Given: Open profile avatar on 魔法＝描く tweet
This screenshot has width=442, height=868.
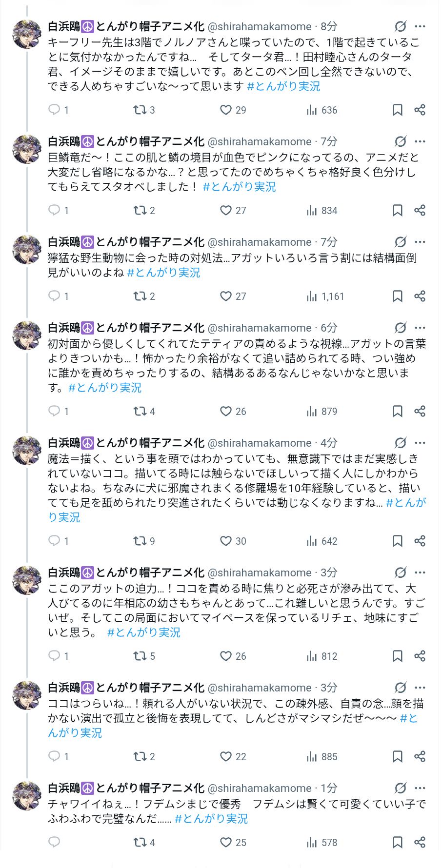Looking at the screenshot, I should point(27,451).
